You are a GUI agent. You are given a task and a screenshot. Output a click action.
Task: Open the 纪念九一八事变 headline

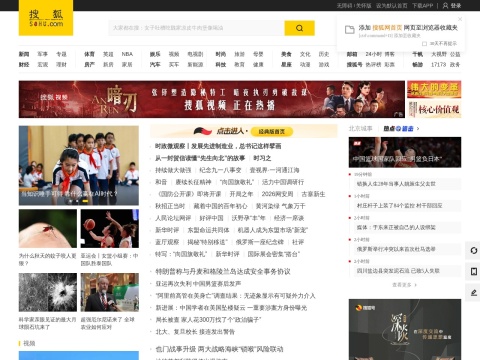coord(220,170)
